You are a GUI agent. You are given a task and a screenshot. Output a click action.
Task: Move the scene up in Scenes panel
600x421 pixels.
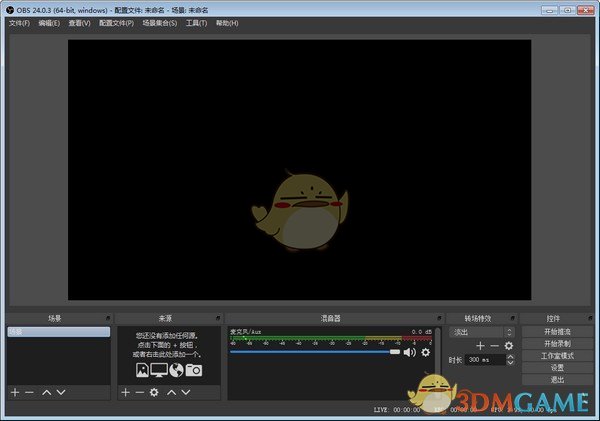pyautogui.click(x=47, y=392)
